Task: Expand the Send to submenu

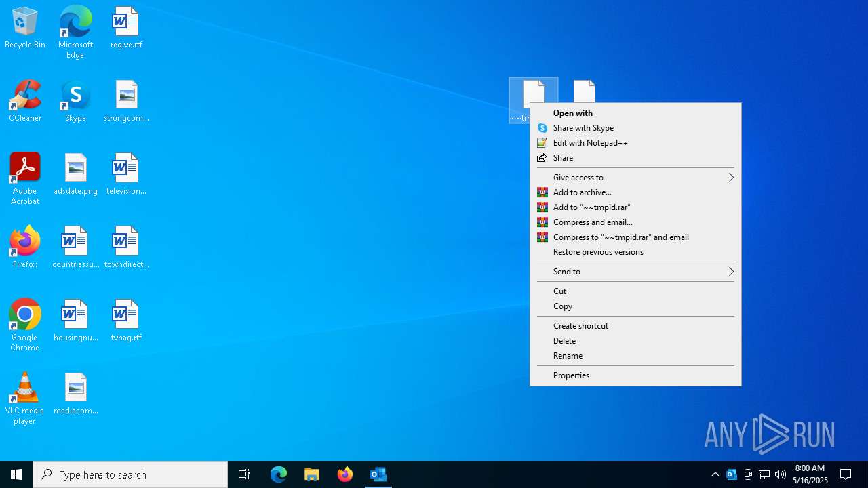Action: coord(635,272)
